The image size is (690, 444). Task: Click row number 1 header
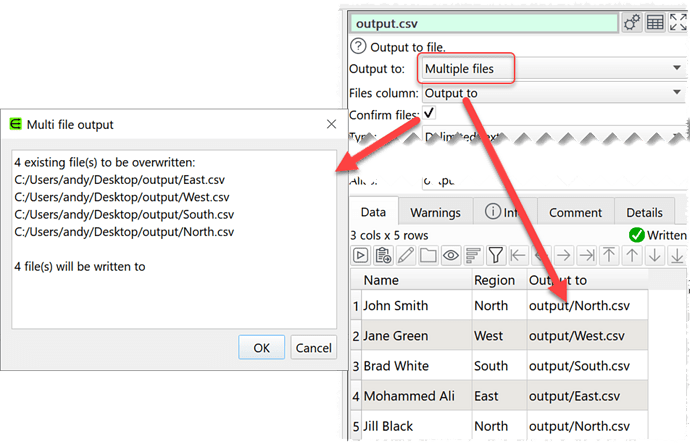(x=356, y=306)
